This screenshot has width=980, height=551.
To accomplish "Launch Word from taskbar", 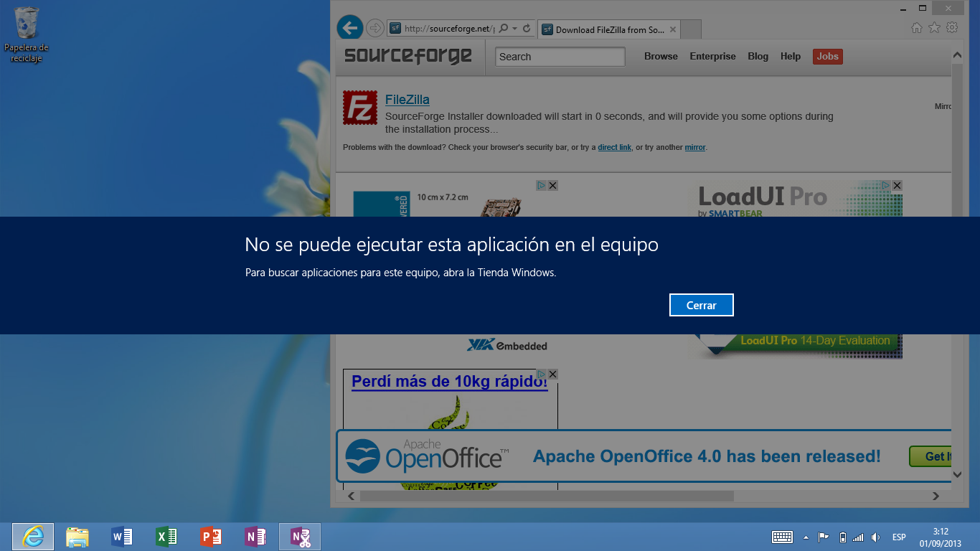I will click(122, 537).
